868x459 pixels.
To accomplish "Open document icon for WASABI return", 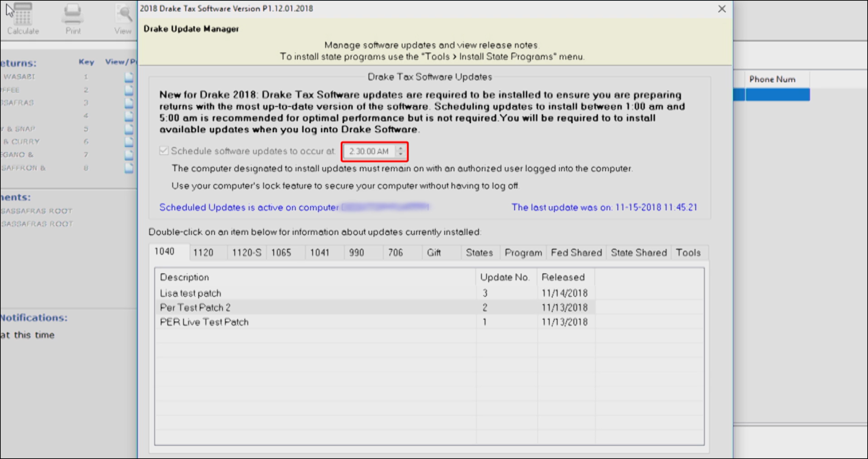I will (x=129, y=77).
